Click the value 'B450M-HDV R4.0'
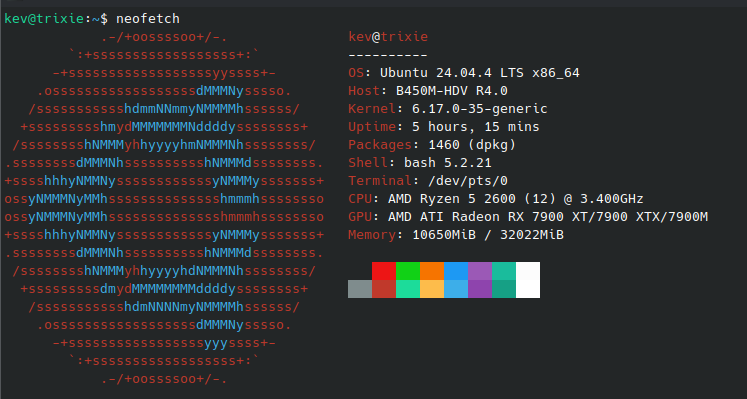Image resolution: width=747 pixels, height=399 pixels. 452,91
